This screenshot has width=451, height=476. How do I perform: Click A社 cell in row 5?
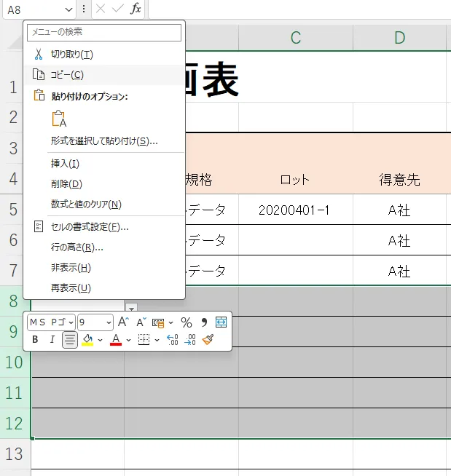(400, 210)
